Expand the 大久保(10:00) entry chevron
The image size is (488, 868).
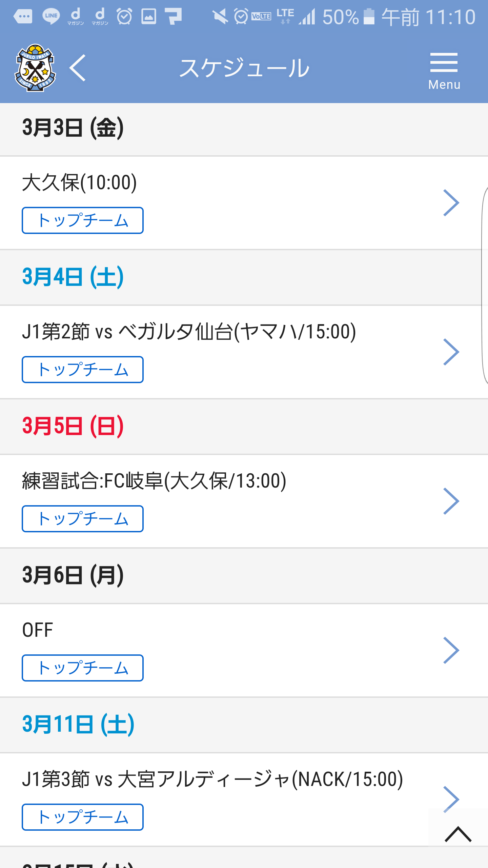tap(451, 203)
